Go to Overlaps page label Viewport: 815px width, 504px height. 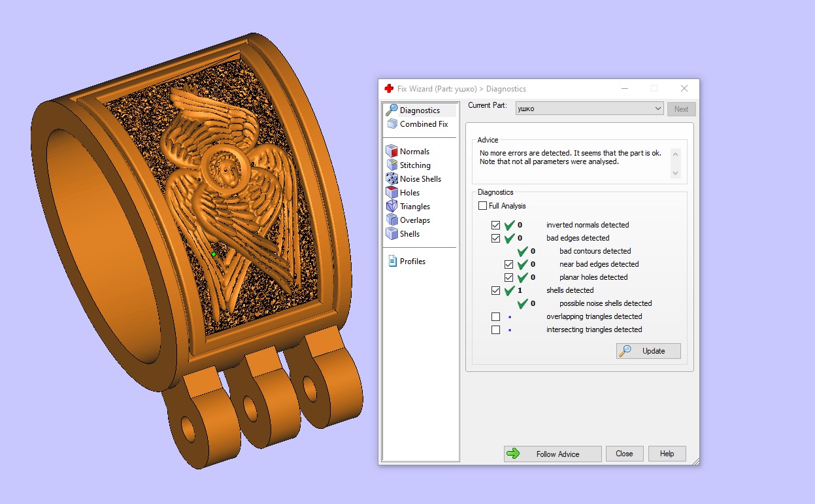(415, 220)
